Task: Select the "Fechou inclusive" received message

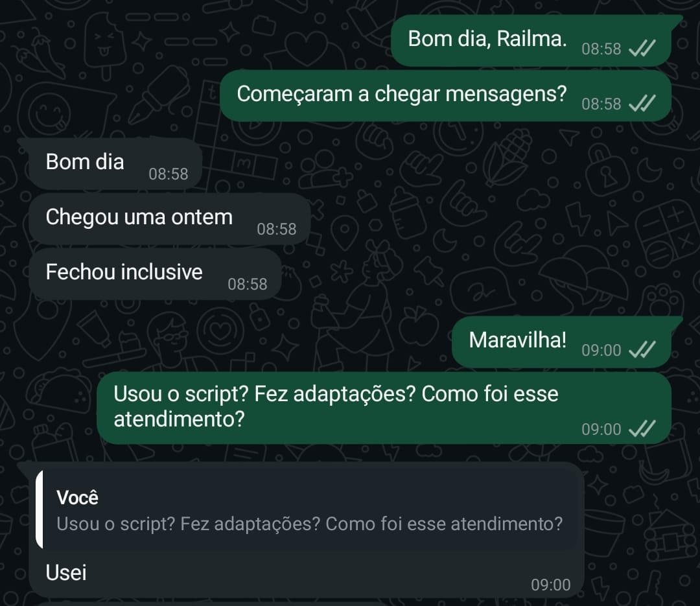Action: pyautogui.click(x=124, y=272)
